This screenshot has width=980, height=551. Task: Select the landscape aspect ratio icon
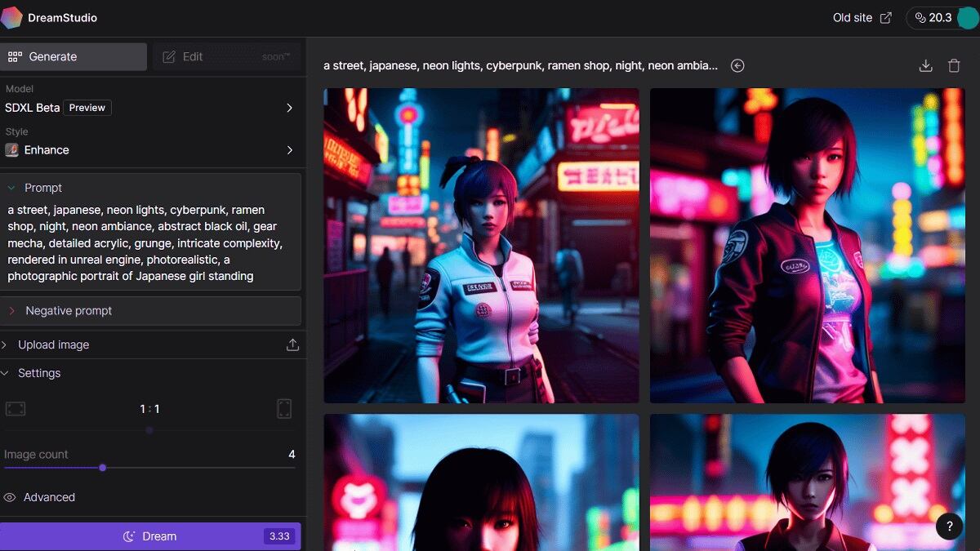click(x=16, y=409)
